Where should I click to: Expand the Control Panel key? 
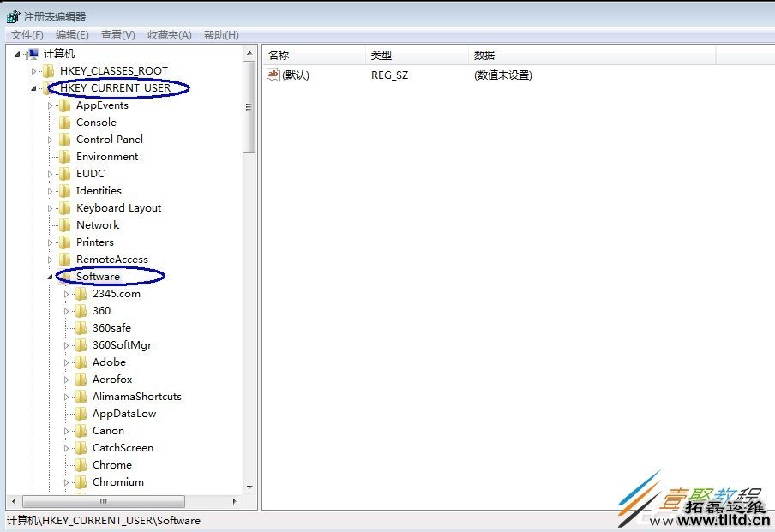pos(50,139)
